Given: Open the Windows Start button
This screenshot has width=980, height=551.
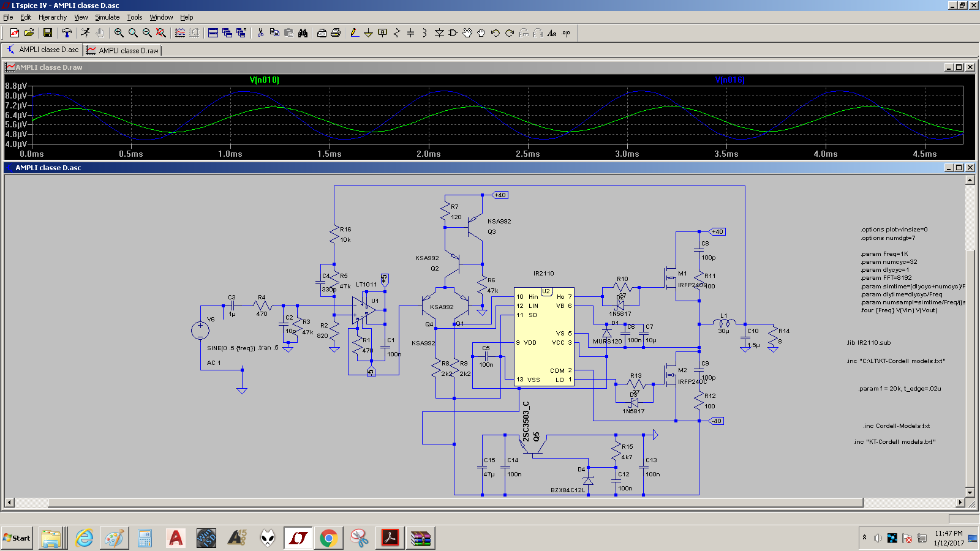Looking at the screenshot, I should (17, 538).
